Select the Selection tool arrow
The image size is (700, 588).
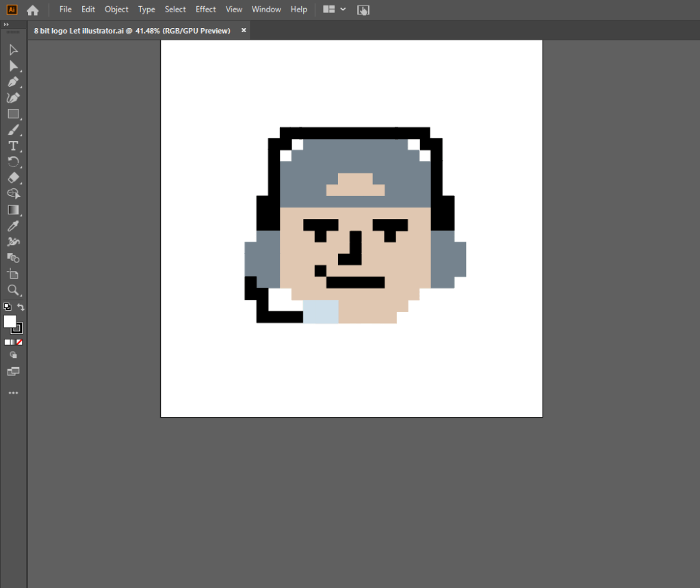[13, 50]
